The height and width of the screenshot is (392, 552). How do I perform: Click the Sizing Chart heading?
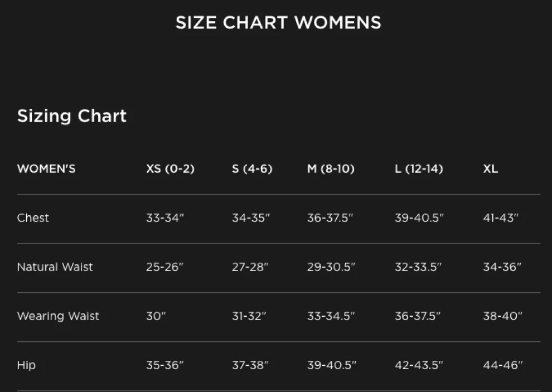pos(72,116)
